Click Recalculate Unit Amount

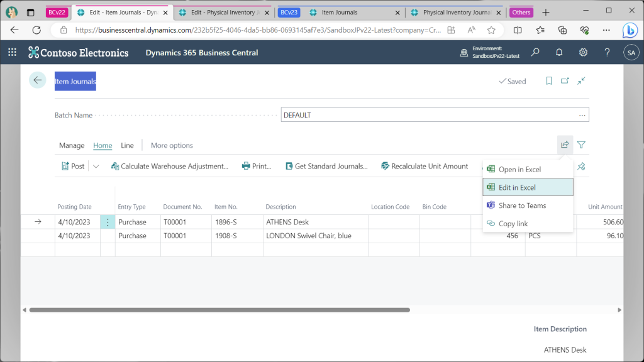[425, 166]
